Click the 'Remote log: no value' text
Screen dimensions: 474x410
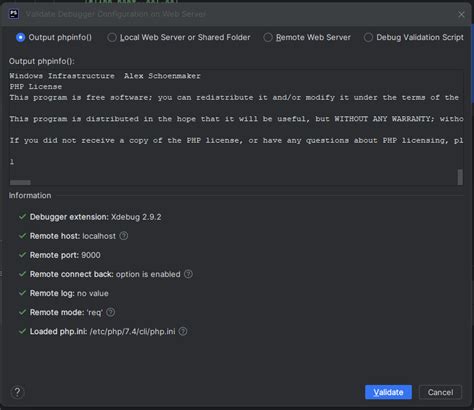pos(69,293)
